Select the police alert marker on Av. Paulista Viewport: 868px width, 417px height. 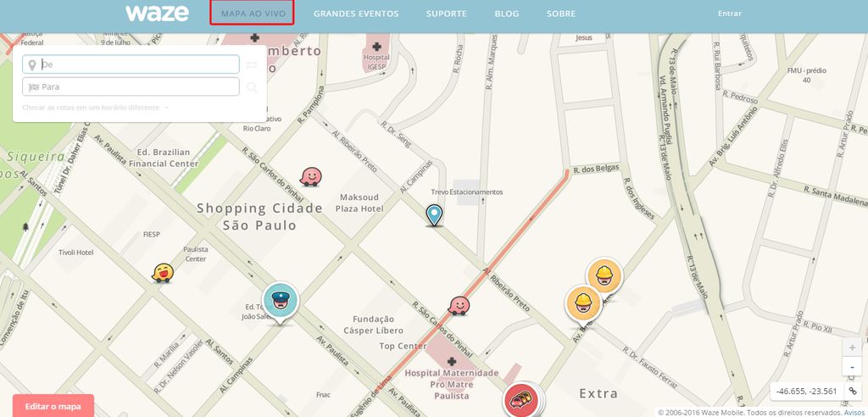tap(281, 302)
